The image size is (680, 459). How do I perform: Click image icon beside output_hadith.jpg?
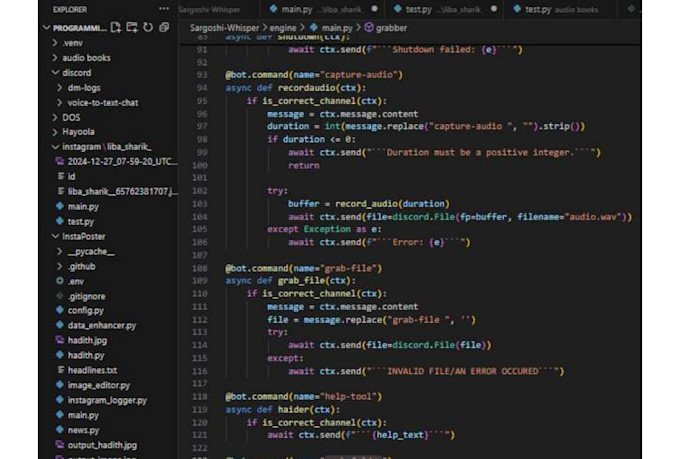click(x=60, y=445)
